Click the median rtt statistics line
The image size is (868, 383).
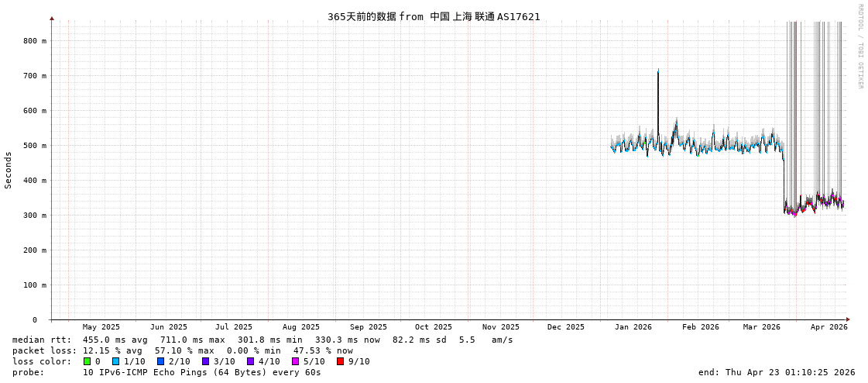click(x=262, y=340)
